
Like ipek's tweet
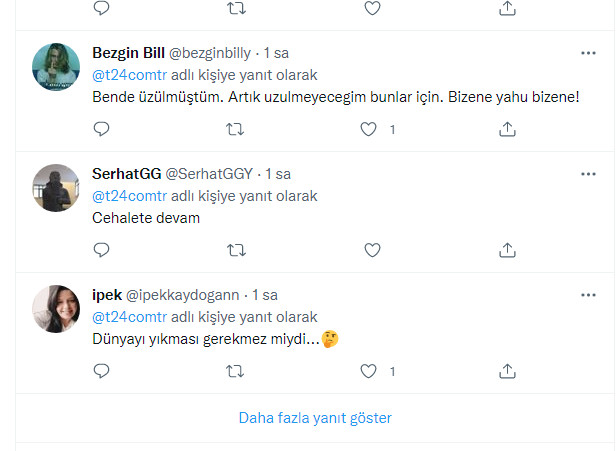(369, 371)
